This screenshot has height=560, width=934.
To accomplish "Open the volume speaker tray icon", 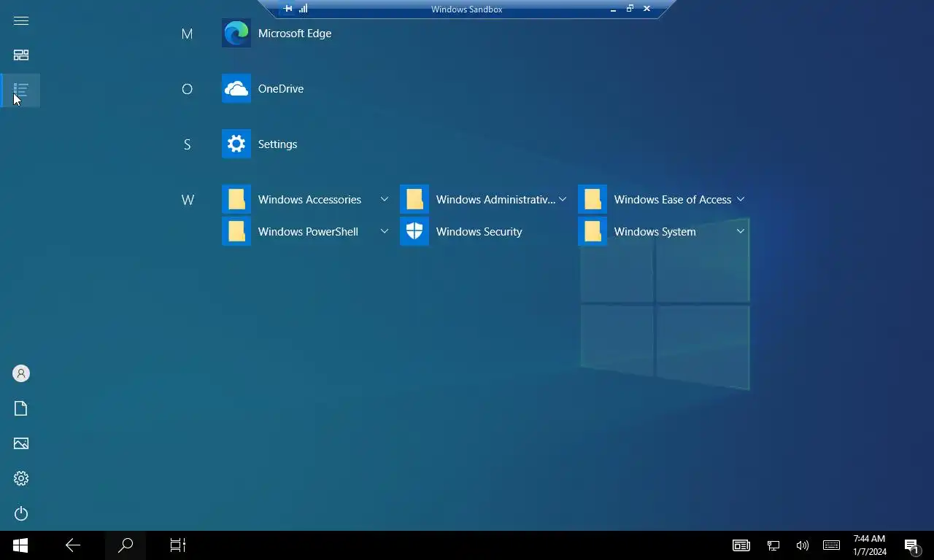I will click(x=803, y=545).
